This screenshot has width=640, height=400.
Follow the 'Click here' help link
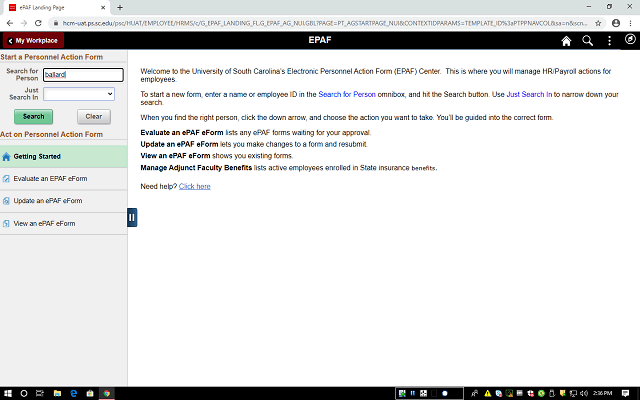195,187
